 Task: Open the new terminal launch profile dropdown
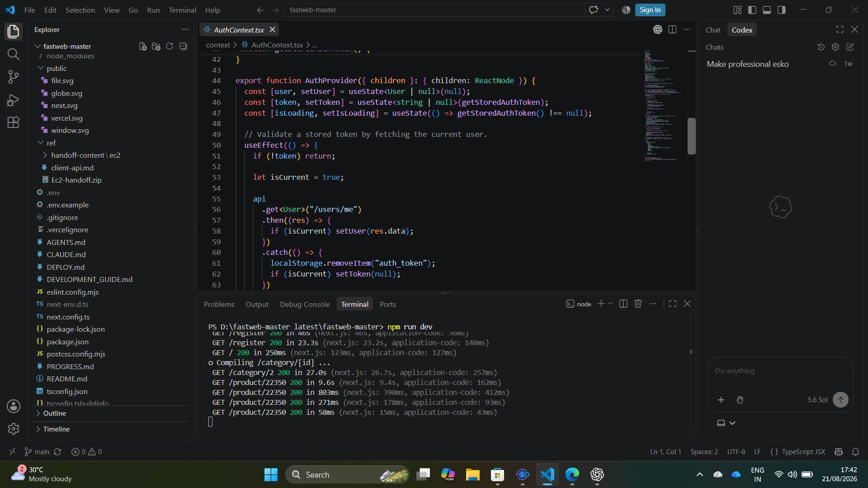(610, 304)
